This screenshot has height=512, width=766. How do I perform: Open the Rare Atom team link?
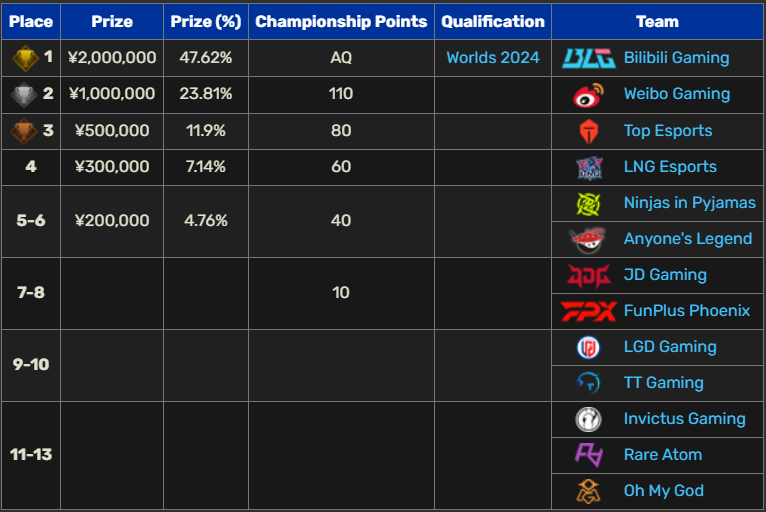[663, 455]
